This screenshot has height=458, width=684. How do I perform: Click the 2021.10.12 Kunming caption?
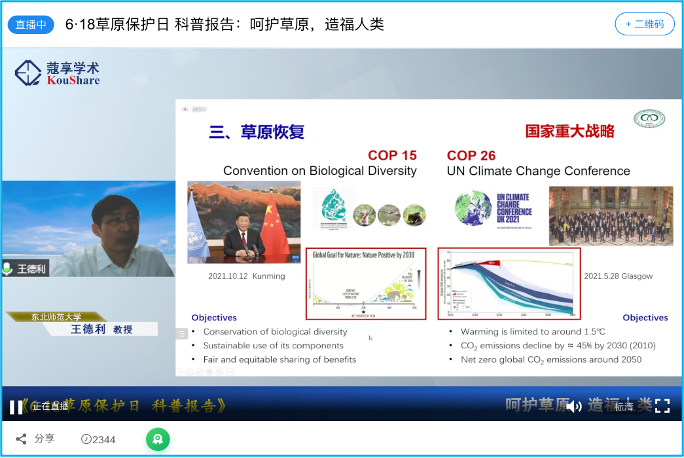(x=246, y=276)
